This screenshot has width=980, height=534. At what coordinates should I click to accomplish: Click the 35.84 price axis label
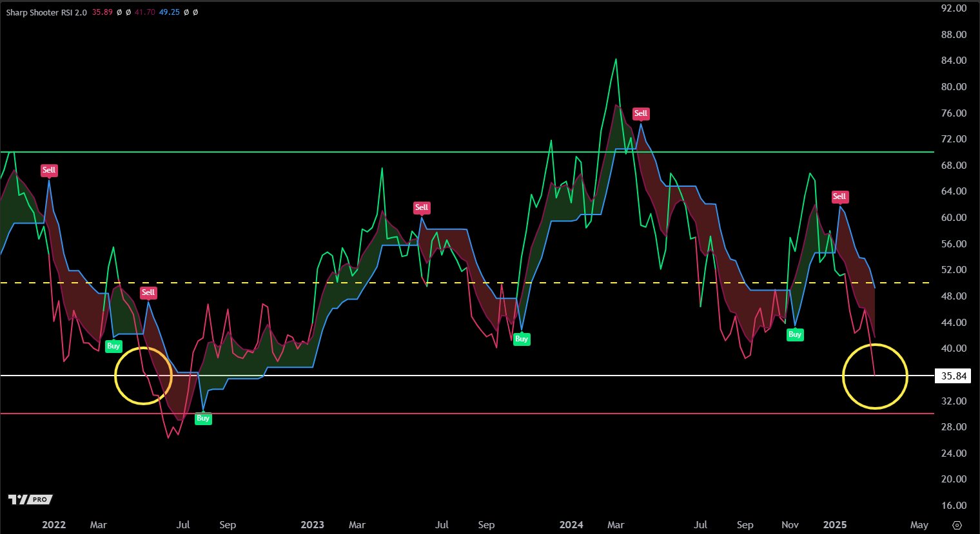(954, 376)
